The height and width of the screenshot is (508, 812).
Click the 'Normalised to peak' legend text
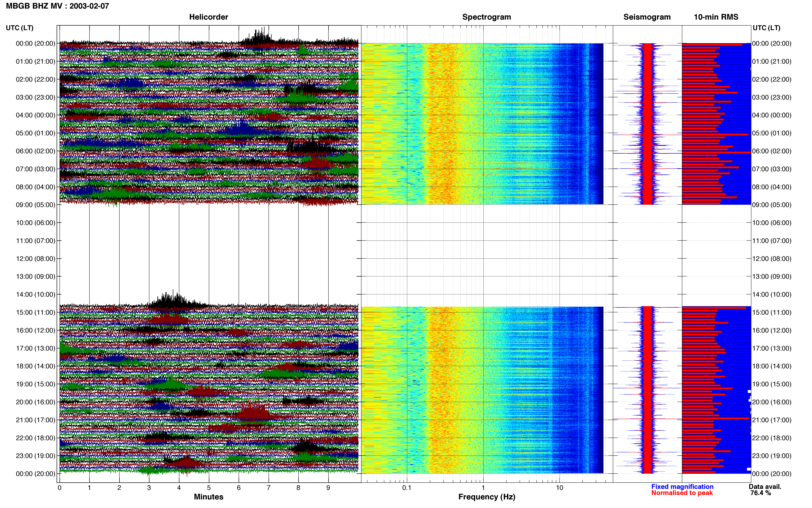[x=682, y=493]
